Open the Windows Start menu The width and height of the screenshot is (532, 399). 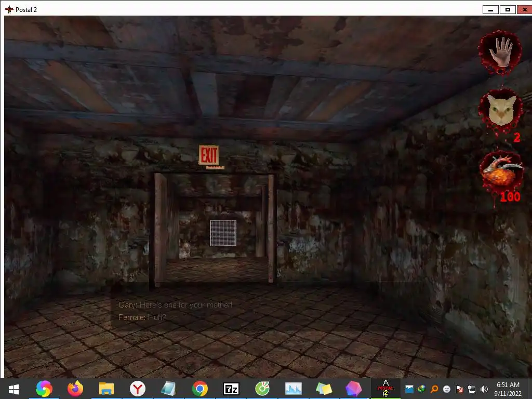coord(14,389)
